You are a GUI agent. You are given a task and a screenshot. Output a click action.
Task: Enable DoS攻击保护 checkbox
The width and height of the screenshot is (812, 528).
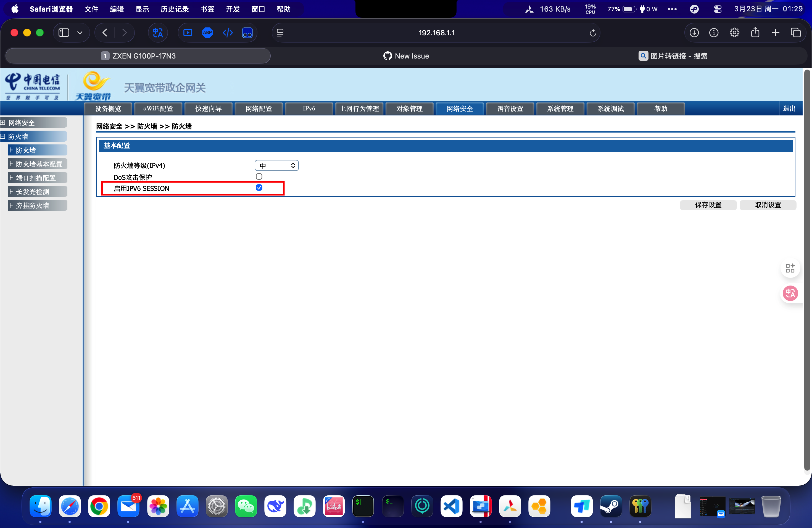259,177
